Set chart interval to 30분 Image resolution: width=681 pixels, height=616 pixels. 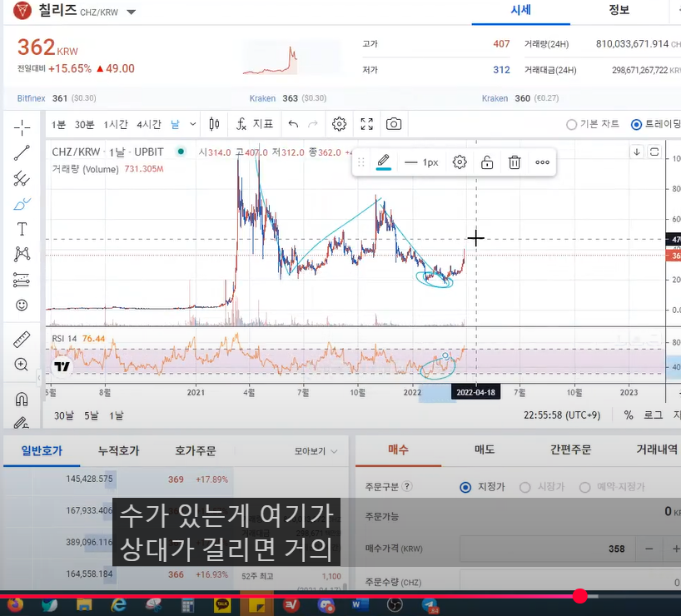pyautogui.click(x=84, y=125)
